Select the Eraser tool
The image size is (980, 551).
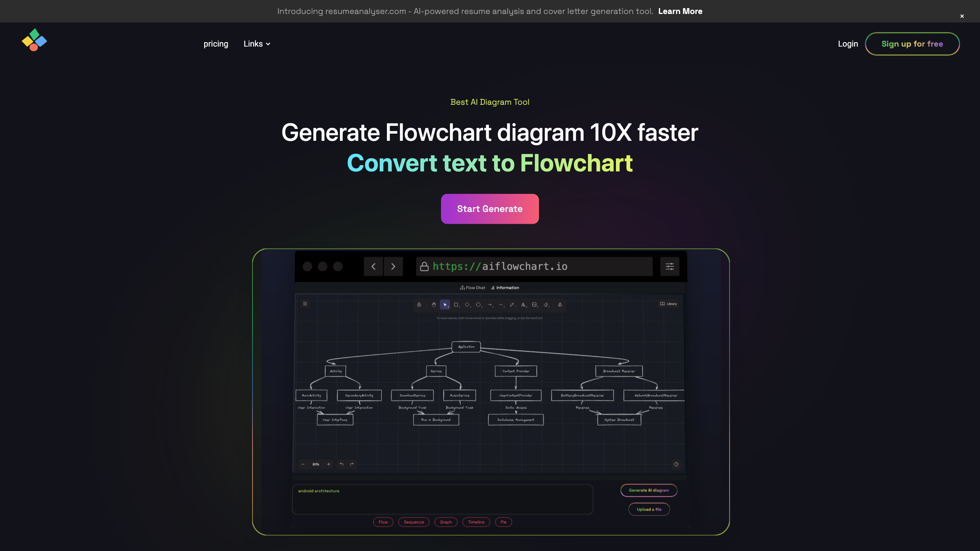pyautogui.click(x=545, y=305)
